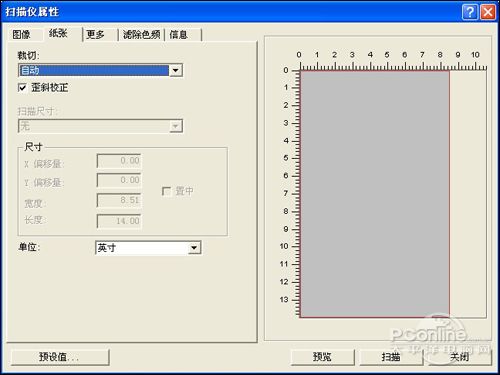Go to the 滤除色频 tab
500x375 pixels.
tap(142, 34)
